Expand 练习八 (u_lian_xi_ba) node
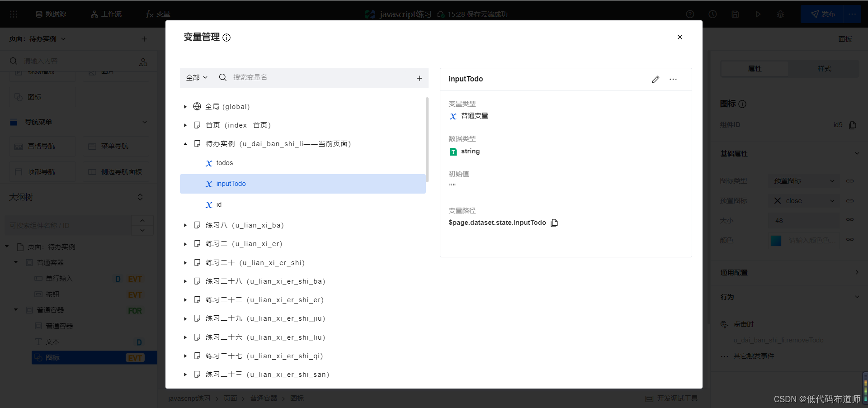Viewport: 868px width, 408px height. (185, 225)
